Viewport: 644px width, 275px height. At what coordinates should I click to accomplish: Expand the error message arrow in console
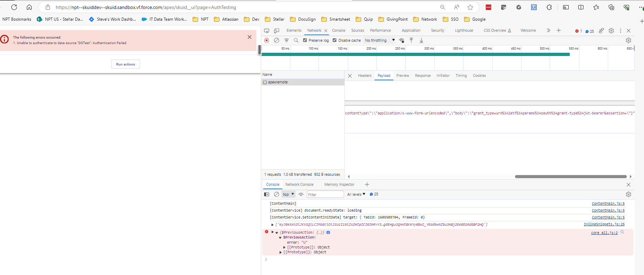(272, 232)
